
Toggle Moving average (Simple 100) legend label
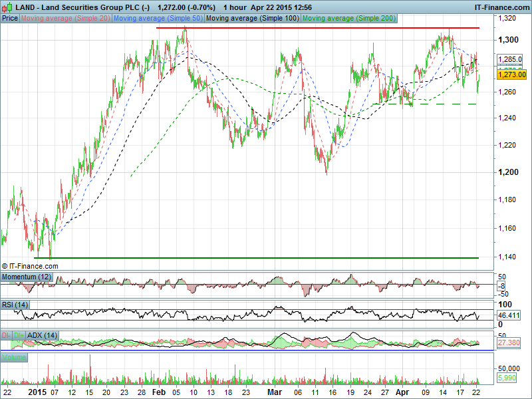(252, 19)
